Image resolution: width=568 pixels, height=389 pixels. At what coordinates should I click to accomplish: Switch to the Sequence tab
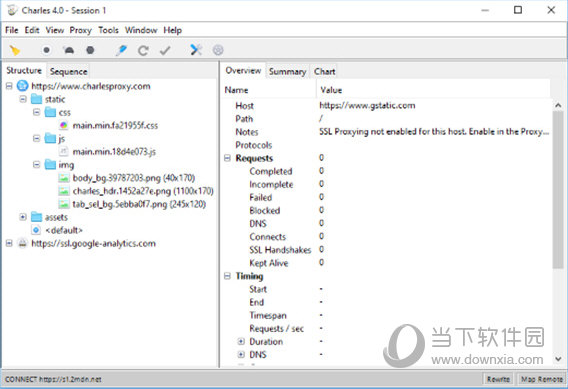point(68,71)
